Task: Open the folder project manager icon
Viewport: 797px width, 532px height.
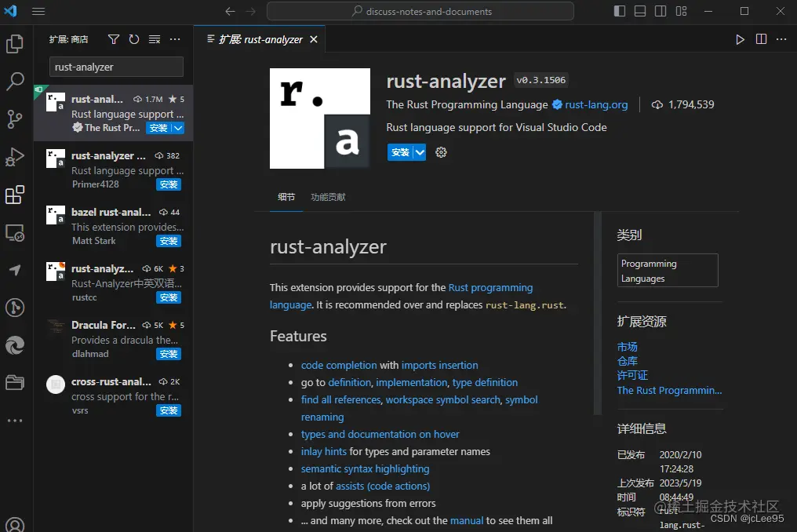Action: [15, 382]
